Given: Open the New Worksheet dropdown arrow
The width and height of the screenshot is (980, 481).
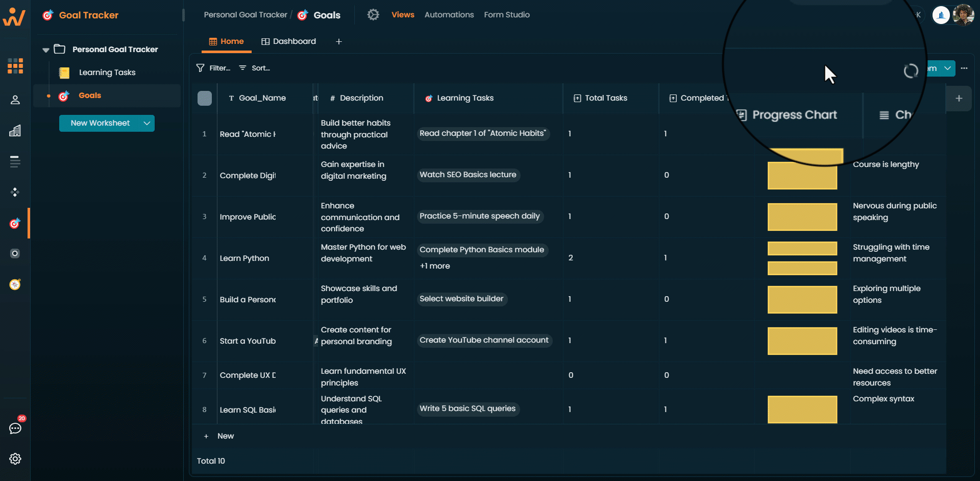Looking at the screenshot, I should (147, 123).
